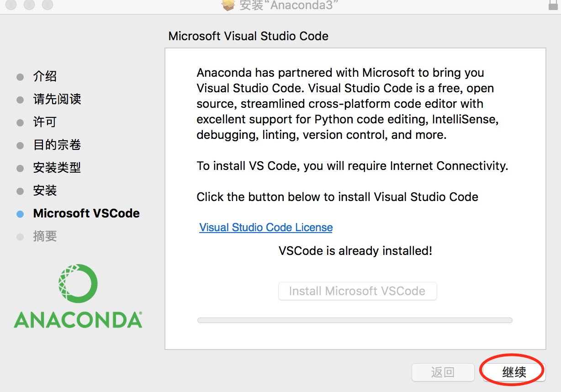Click the ANACONDA wordmark text
This screenshot has width=561, height=392.
(78, 320)
